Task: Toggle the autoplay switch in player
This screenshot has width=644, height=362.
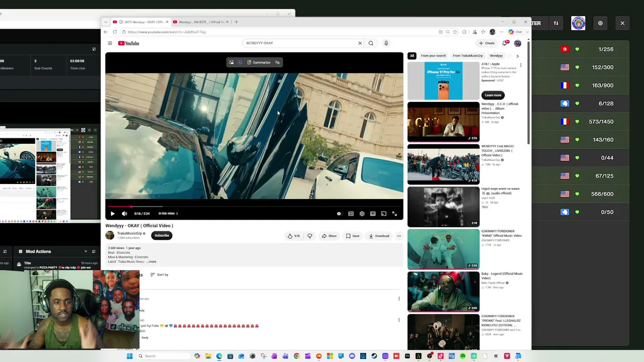Action: point(339,214)
